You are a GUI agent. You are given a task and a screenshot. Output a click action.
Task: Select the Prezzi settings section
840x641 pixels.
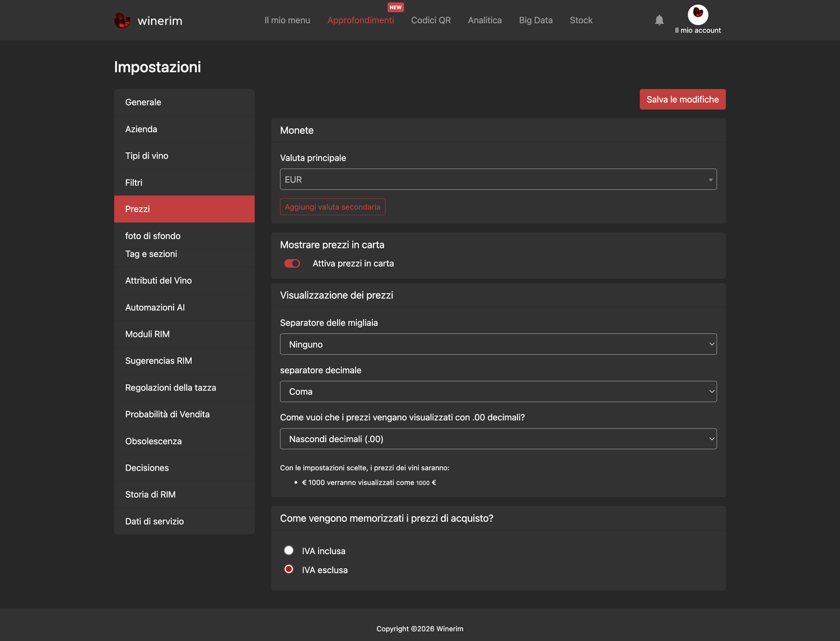184,209
